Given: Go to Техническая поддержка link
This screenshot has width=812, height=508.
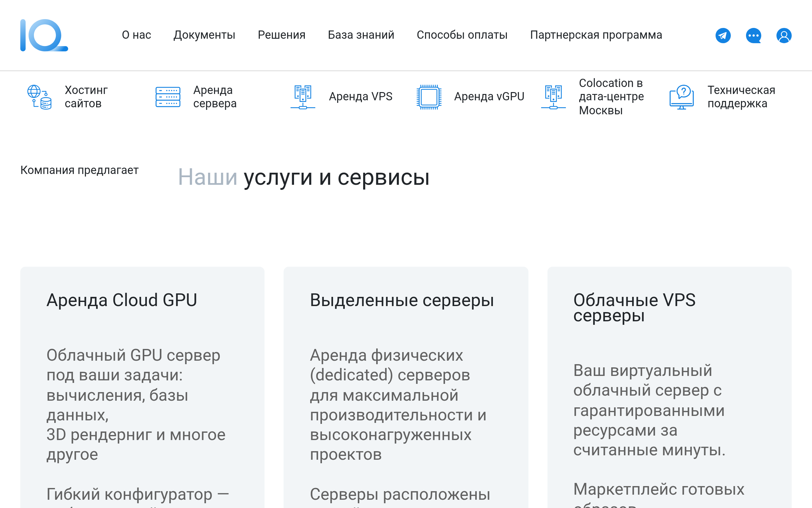Looking at the screenshot, I should [x=741, y=97].
